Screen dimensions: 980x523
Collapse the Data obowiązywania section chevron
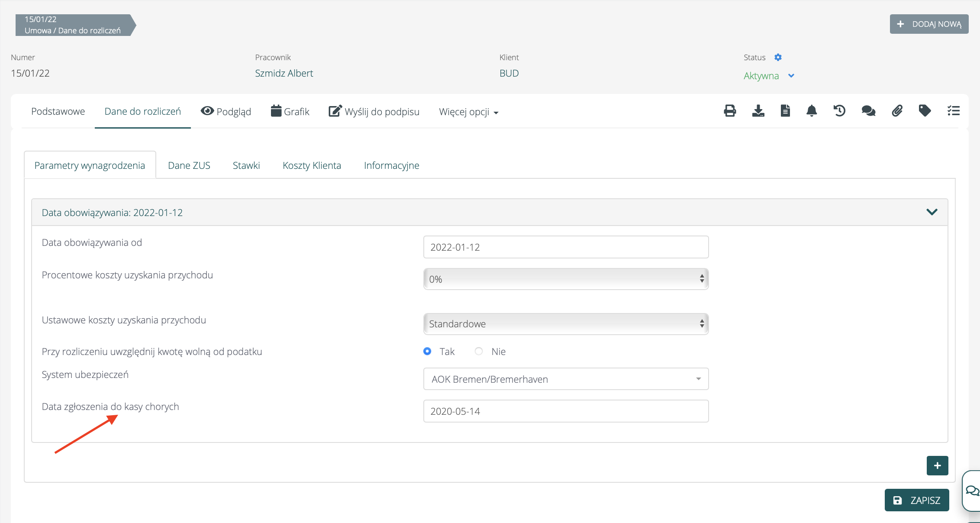tap(932, 212)
